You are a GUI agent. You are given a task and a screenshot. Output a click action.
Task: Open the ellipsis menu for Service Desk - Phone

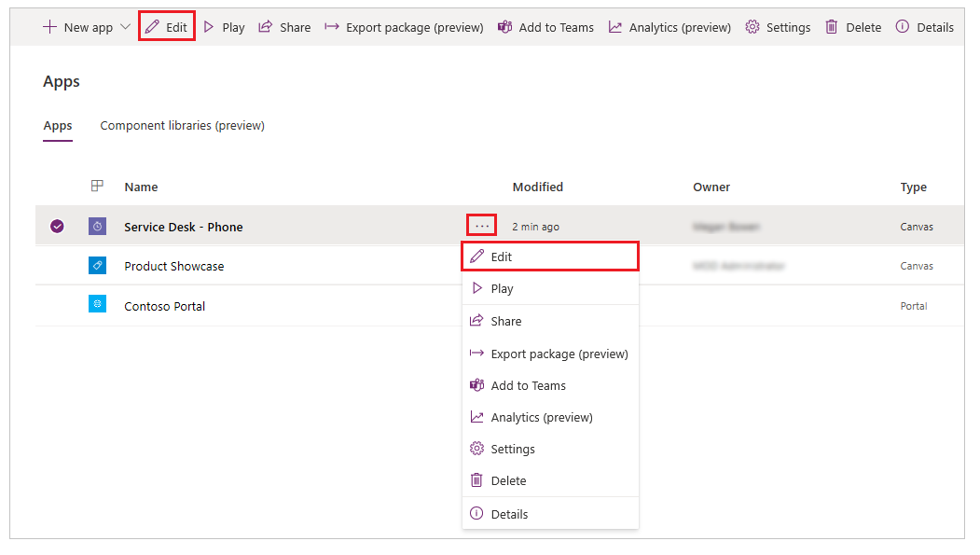coord(481,226)
